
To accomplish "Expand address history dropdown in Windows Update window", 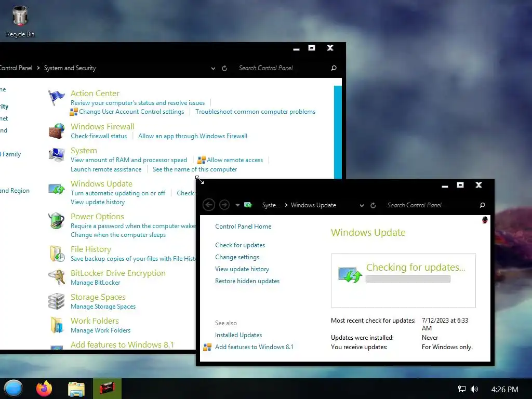I will click(362, 205).
